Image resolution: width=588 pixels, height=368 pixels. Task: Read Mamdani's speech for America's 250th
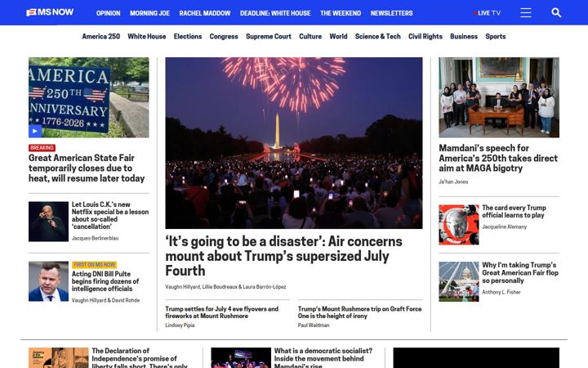(498, 158)
